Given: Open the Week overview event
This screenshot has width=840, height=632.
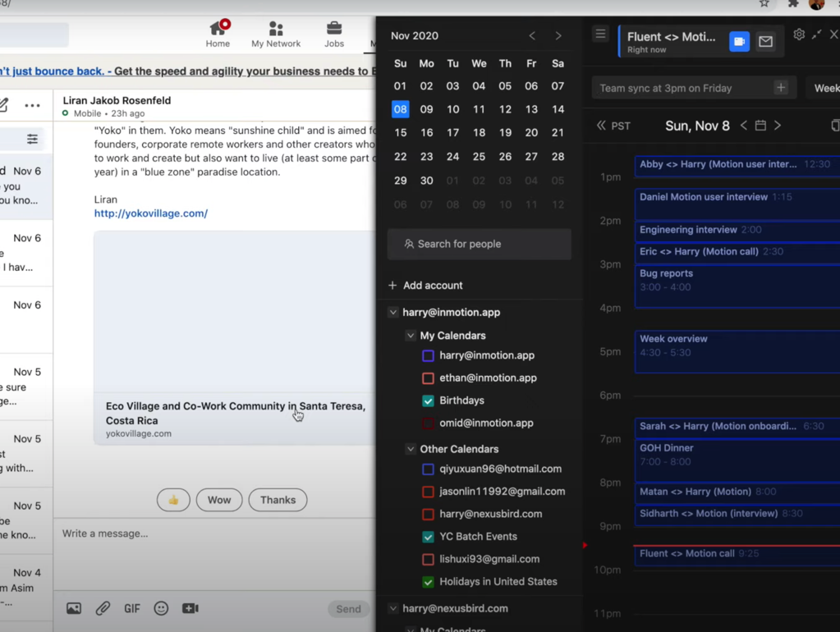Looking at the screenshot, I should coord(737,351).
